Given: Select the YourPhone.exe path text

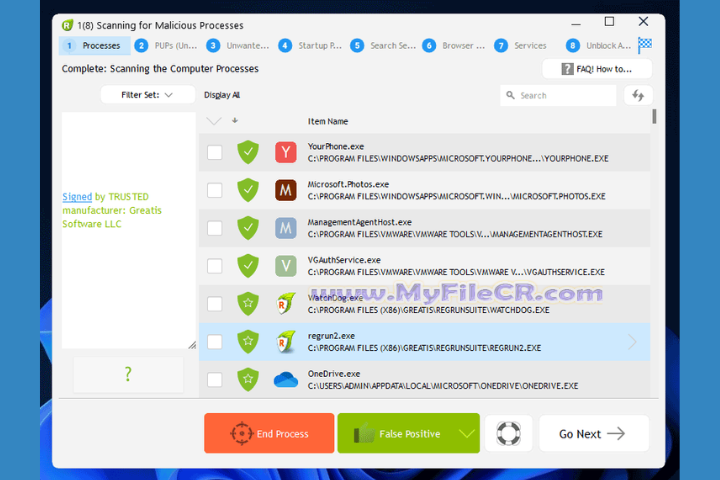Looking at the screenshot, I should click(458, 158).
